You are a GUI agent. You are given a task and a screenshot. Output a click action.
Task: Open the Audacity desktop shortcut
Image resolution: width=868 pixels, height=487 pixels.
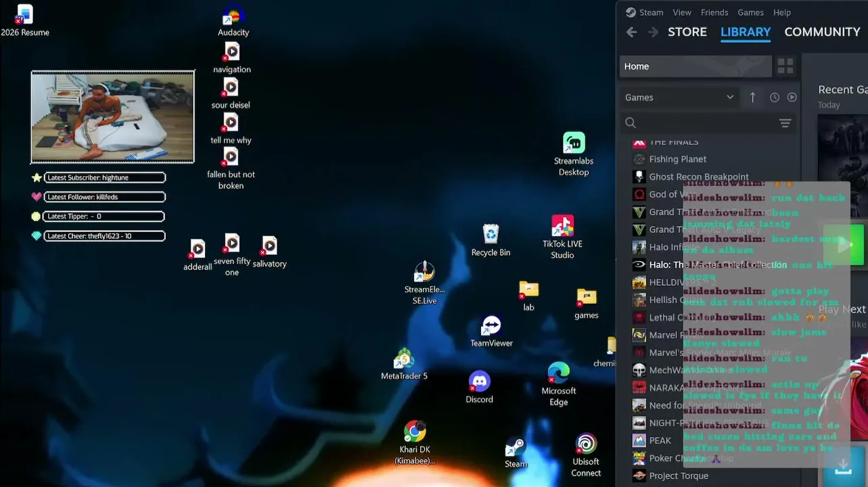pos(233,21)
